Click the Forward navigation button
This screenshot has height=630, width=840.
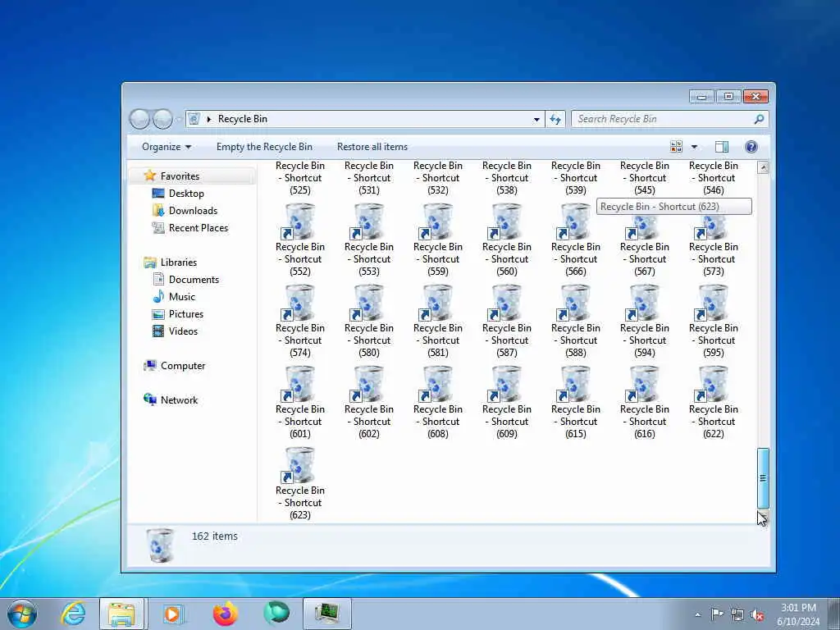(x=163, y=119)
